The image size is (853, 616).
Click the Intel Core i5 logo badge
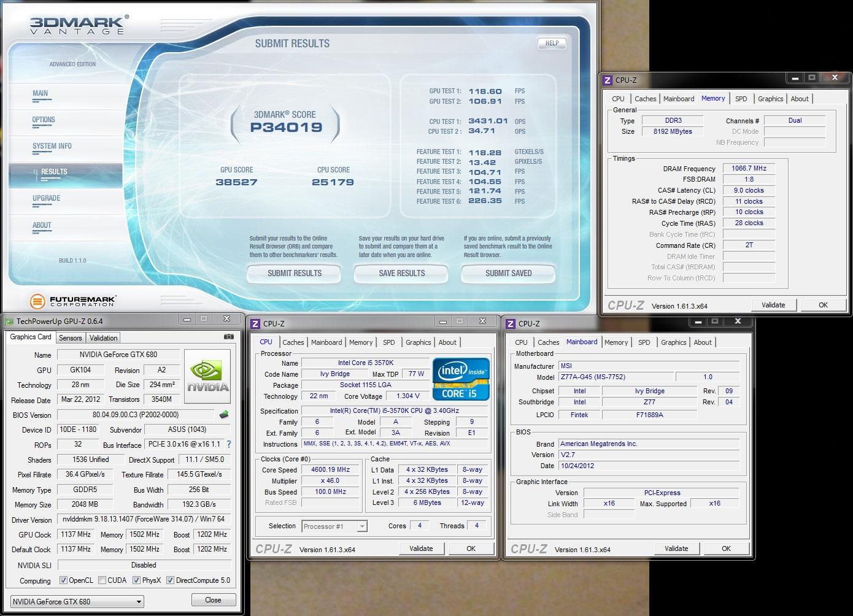[461, 379]
